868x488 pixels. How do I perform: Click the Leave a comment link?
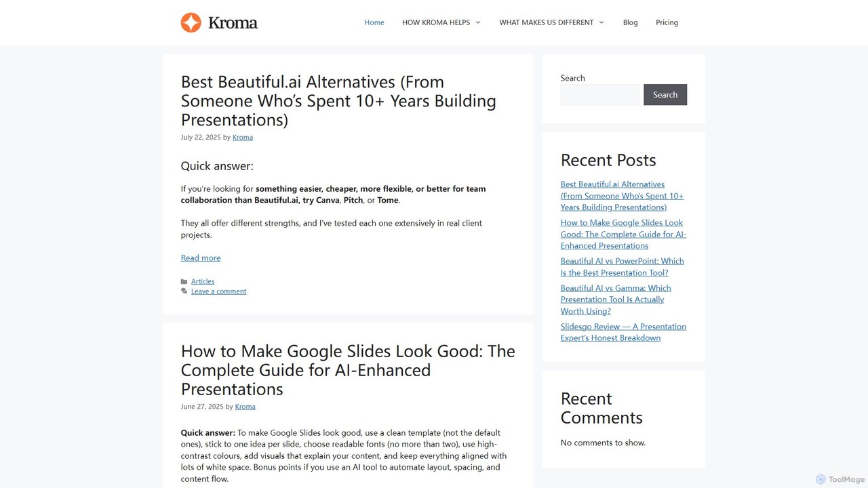coord(218,291)
